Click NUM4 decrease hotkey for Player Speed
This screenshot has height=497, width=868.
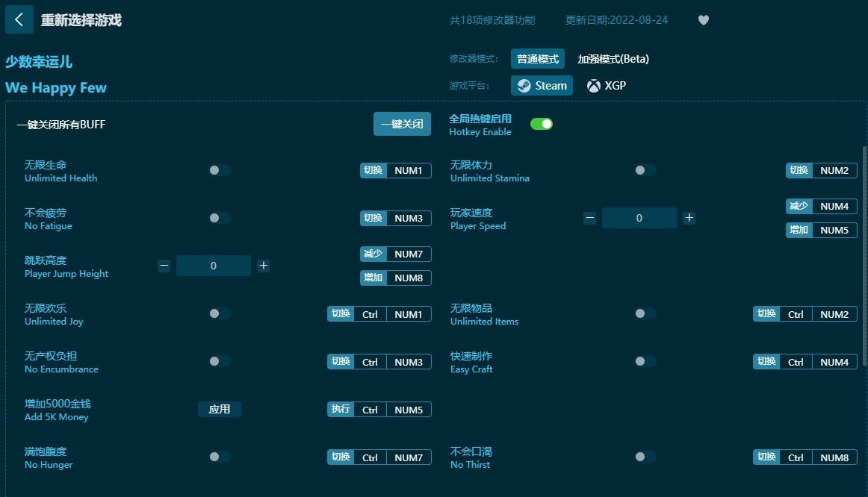click(x=822, y=206)
